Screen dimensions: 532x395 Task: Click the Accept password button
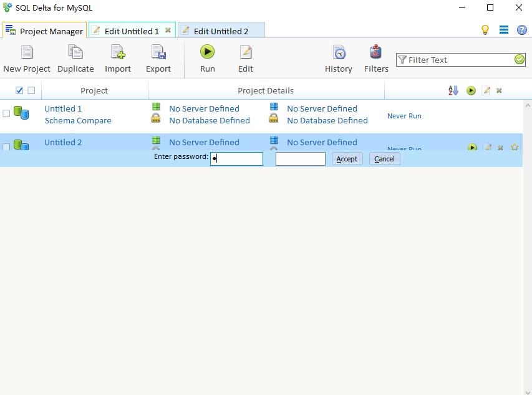(x=347, y=159)
